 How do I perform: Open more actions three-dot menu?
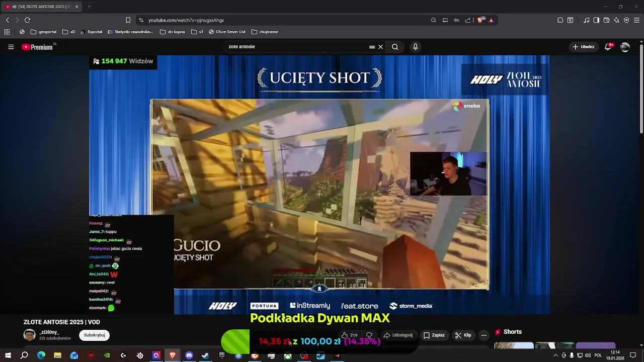coord(484,335)
